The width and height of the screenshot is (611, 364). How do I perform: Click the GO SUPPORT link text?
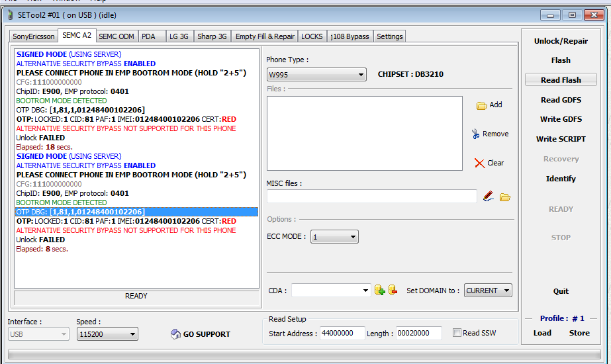pyautogui.click(x=207, y=334)
